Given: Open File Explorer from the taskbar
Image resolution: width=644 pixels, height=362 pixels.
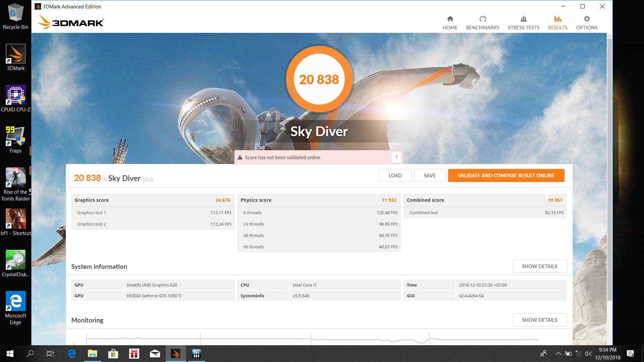Looking at the screenshot, I should [92, 354].
